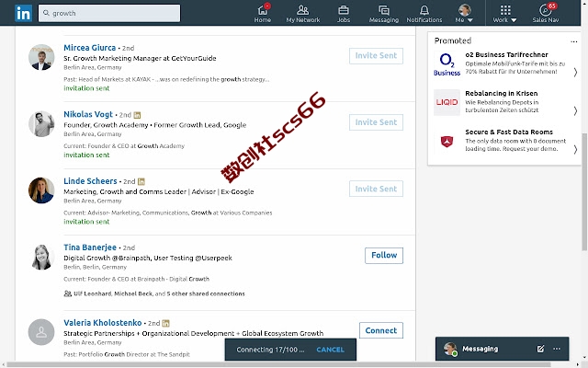Image resolution: width=588 pixels, height=368 pixels.
Task: Click Mircea Giurca's profile photo
Action: pyautogui.click(x=41, y=57)
